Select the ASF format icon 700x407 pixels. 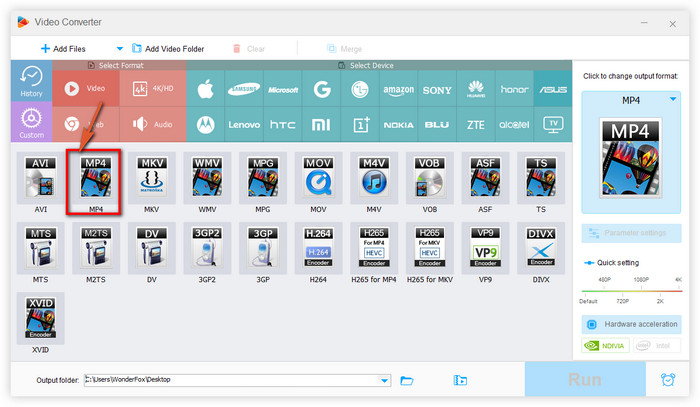[x=485, y=178]
